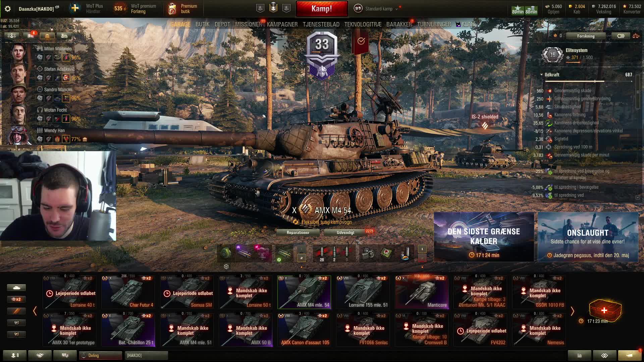Viewport: 644px width, 362px height.
Task: Toggle the vehicle parameters switch next to Forskning
Action: point(621,36)
